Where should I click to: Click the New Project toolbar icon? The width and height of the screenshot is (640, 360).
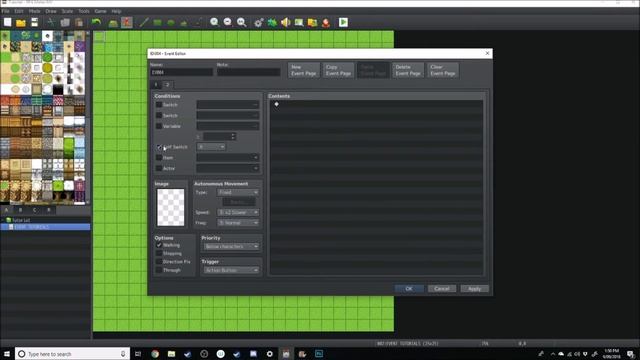click(7, 22)
